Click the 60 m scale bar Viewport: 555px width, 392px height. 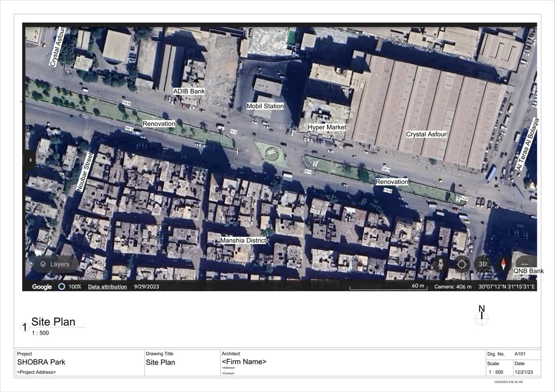388,287
